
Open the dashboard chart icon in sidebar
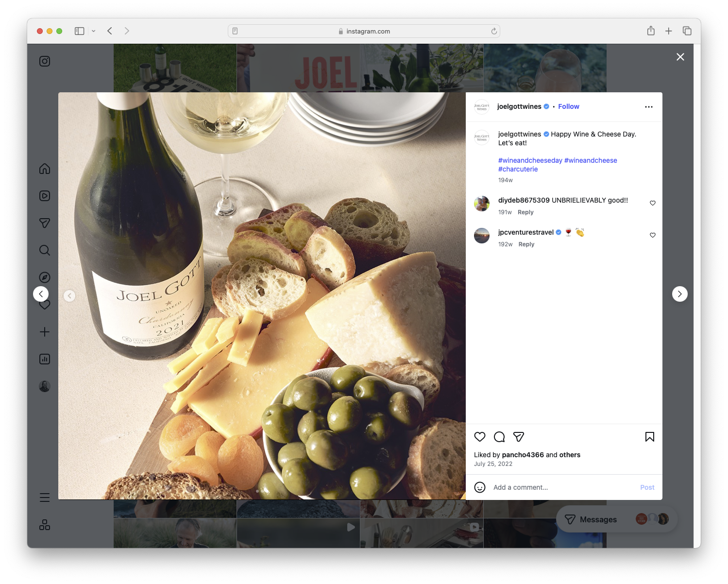click(x=45, y=359)
